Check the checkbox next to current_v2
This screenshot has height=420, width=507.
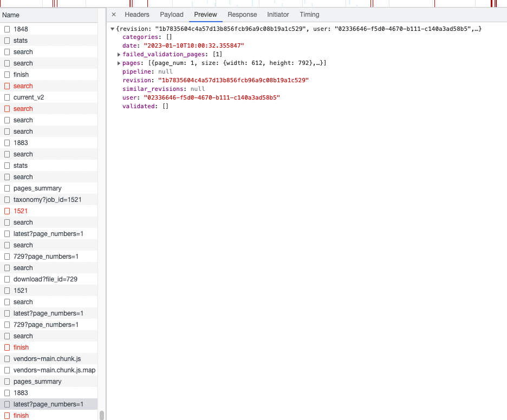point(6,97)
